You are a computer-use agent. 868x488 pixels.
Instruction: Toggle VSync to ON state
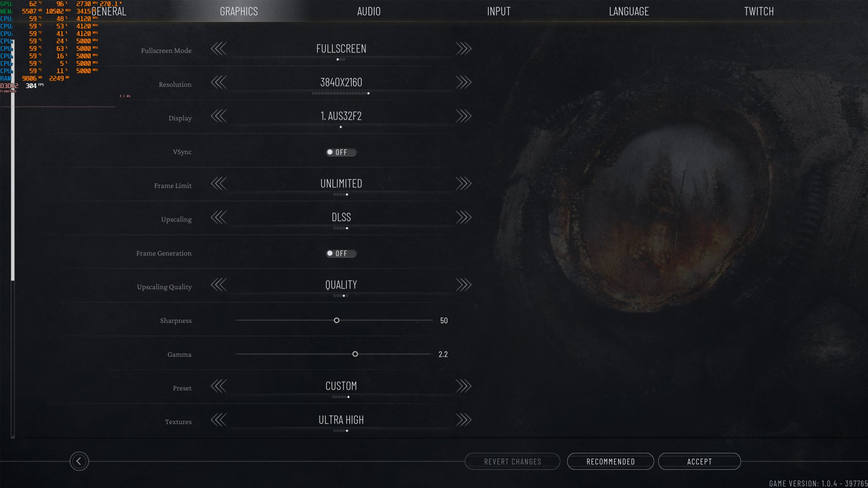[x=340, y=152]
